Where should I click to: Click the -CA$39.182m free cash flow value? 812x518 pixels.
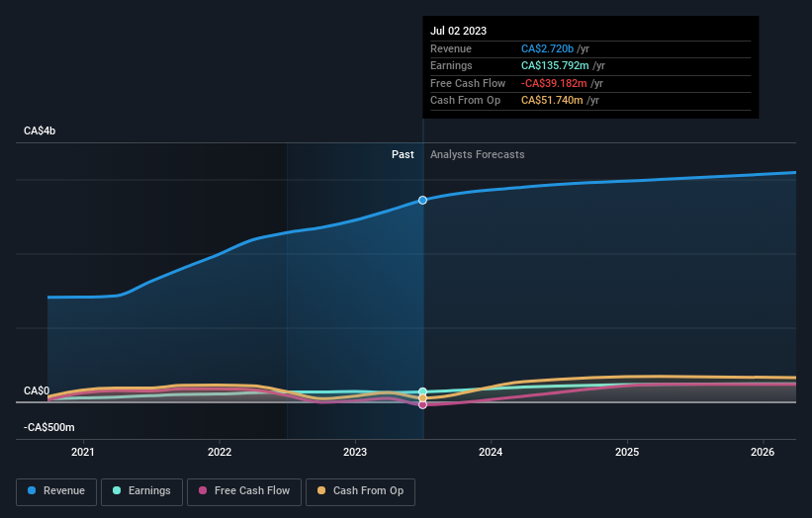[554, 83]
